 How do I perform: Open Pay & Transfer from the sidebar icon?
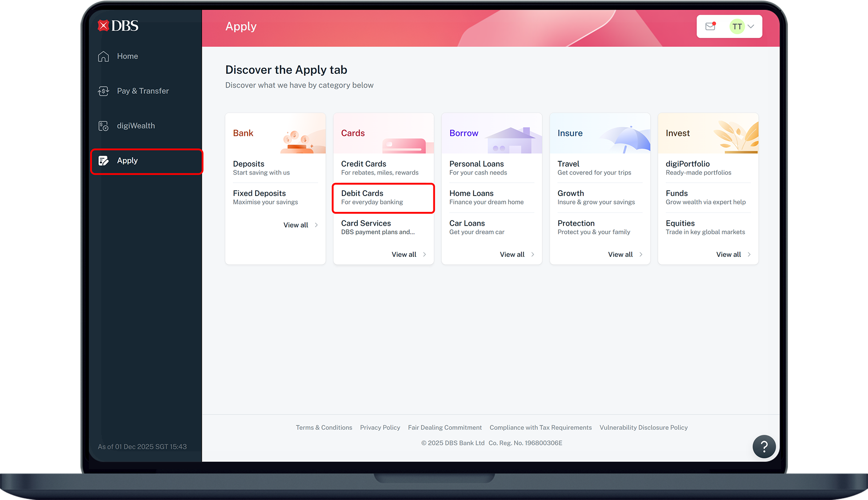tap(103, 91)
